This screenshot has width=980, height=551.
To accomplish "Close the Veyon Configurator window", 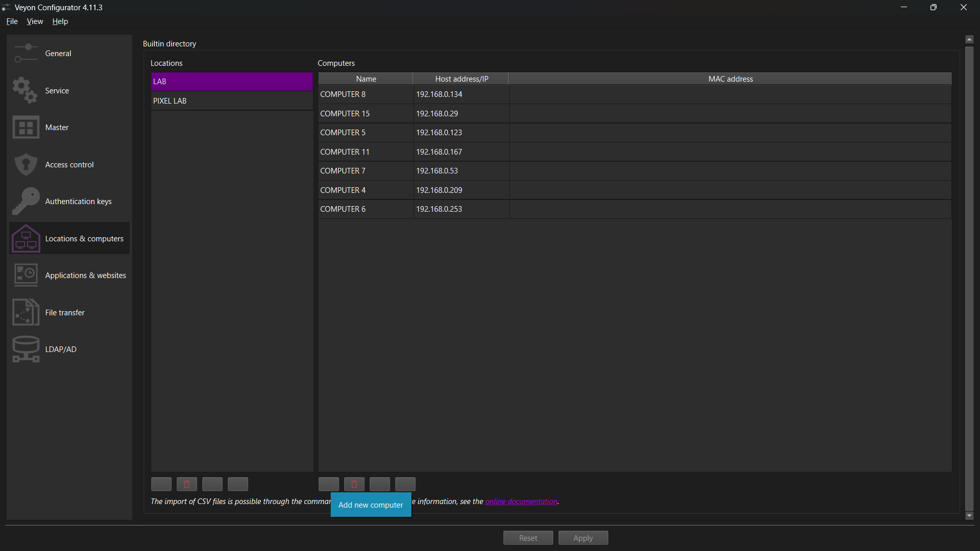I will 964,7.
